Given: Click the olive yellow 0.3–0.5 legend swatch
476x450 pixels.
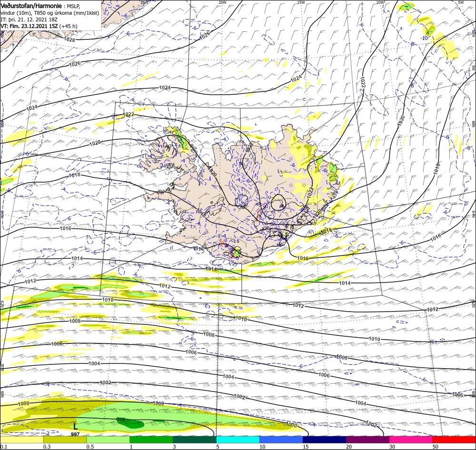Looking at the screenshot, I should point(65,440).
